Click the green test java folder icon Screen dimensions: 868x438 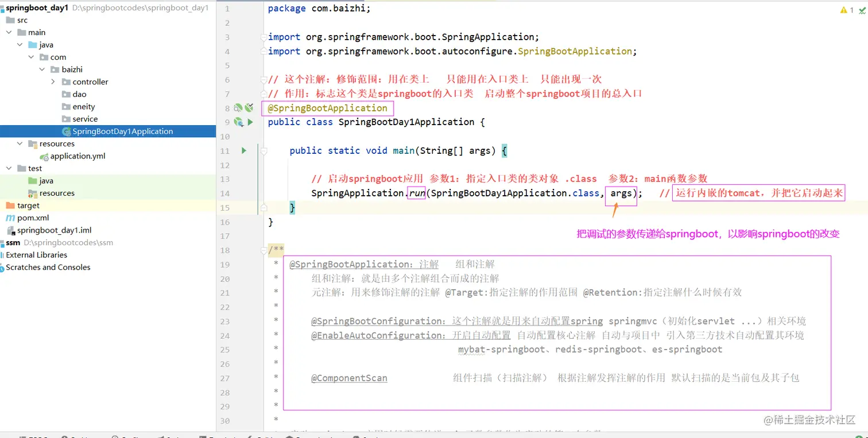tap(33, 181)
